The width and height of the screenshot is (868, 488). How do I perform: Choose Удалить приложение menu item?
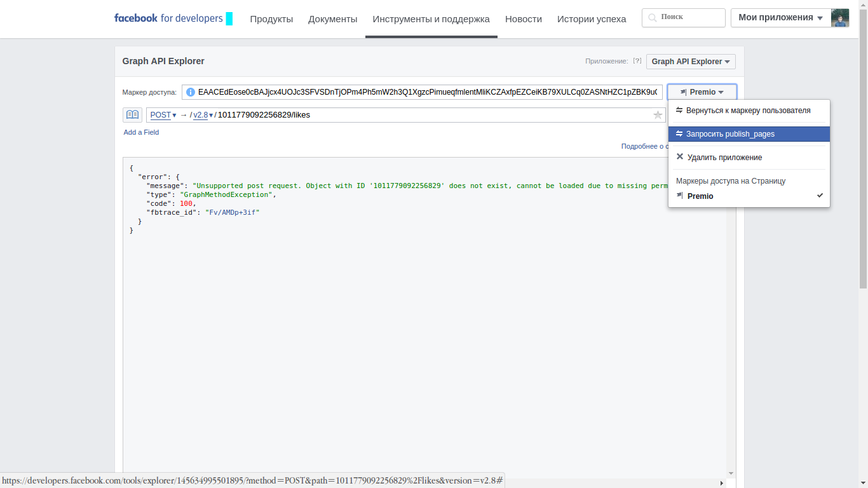click(749, 157)
